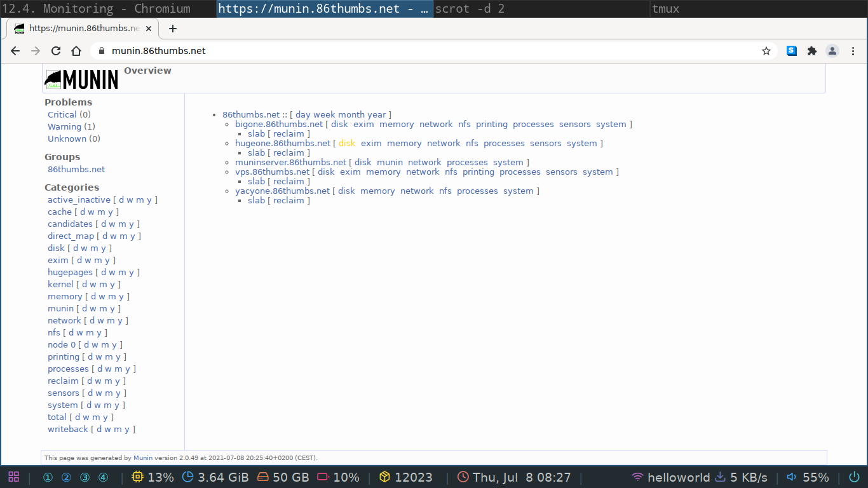Close the munin.86thumbs.net tab
Image resolution: width=868 pixels, height=488 pixels.
149,29
